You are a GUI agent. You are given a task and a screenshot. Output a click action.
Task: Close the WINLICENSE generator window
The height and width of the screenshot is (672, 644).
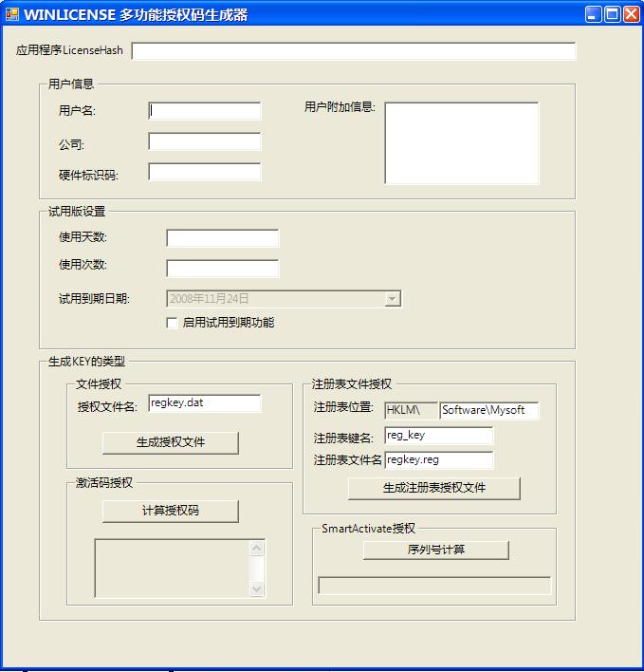(x=631, y=14)
